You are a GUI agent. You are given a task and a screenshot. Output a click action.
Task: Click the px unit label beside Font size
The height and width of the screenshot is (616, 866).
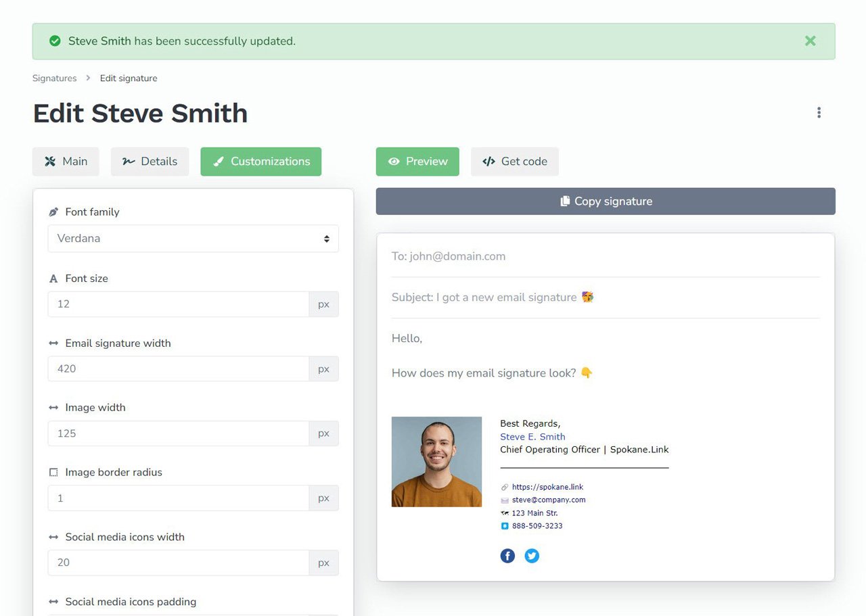[324, 304]
